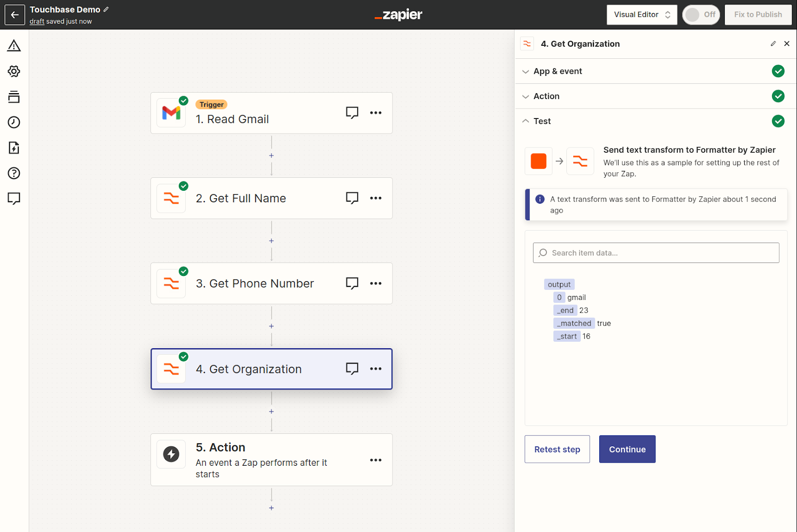Click the output tag in test data
797x532 pixels.
[559, 284]
